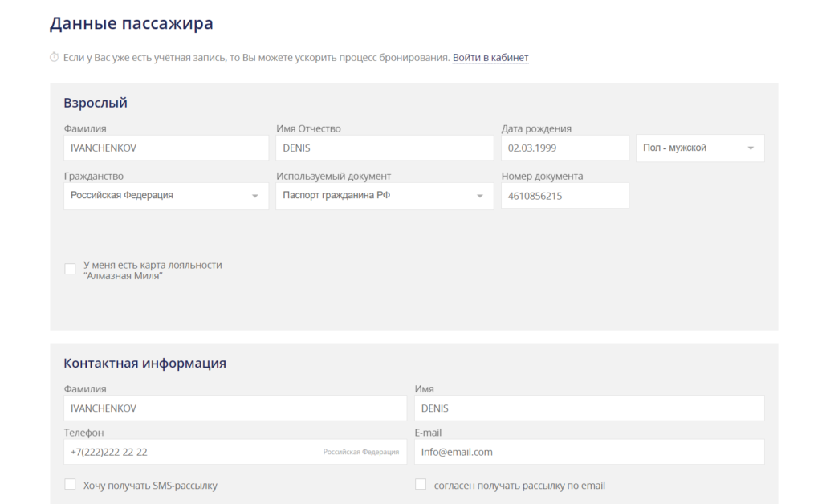
Task: Enable the 'Алмазная Миля' loyalty card checkbox
Action: 71,270
